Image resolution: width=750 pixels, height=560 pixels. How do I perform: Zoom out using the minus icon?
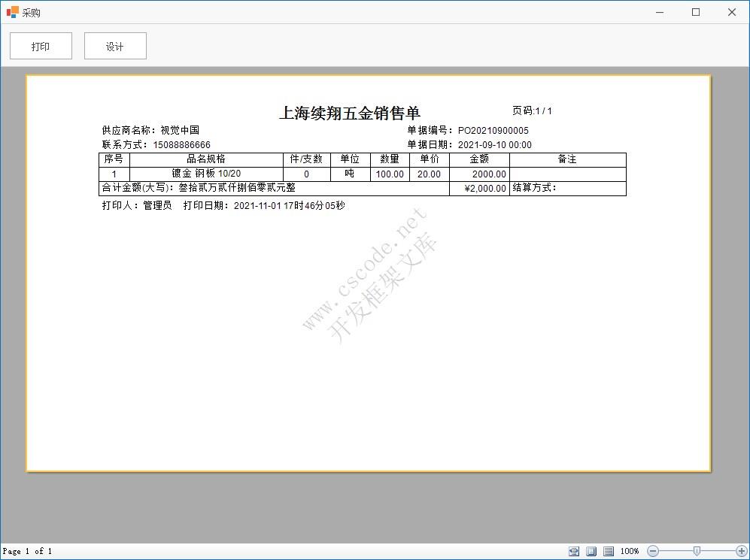point(653,550)
